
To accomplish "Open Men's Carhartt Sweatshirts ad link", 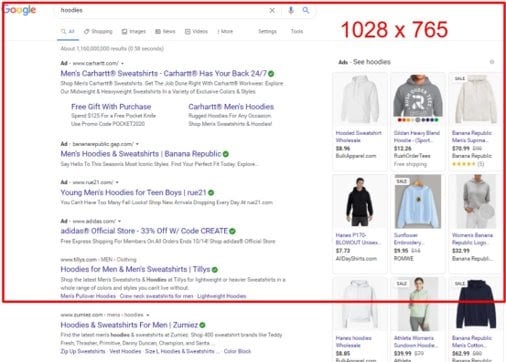I will coord(164,73).
